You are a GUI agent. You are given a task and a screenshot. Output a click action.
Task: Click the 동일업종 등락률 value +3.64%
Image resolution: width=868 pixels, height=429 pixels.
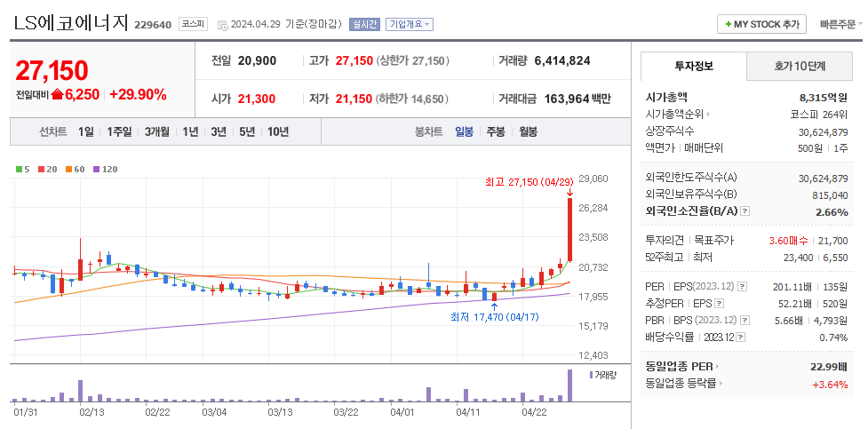coord(830,384)
